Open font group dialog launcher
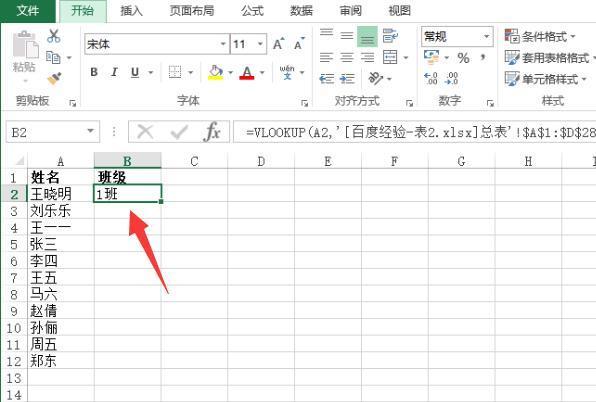Screen dimensions: 596x402 tap(304, 103)
